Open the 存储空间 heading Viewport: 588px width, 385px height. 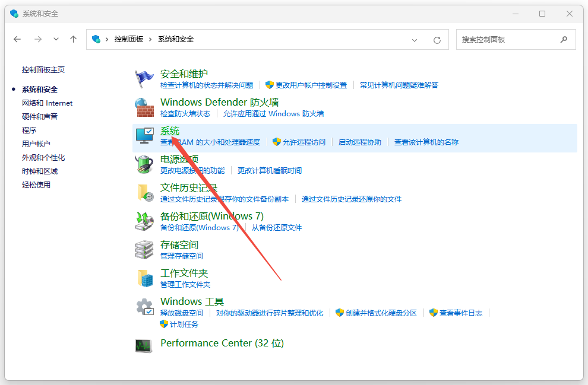[x=179, y=245]
